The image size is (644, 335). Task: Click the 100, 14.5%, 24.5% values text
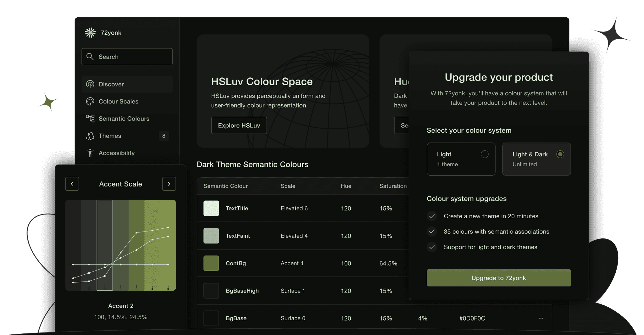coord(121,317)
